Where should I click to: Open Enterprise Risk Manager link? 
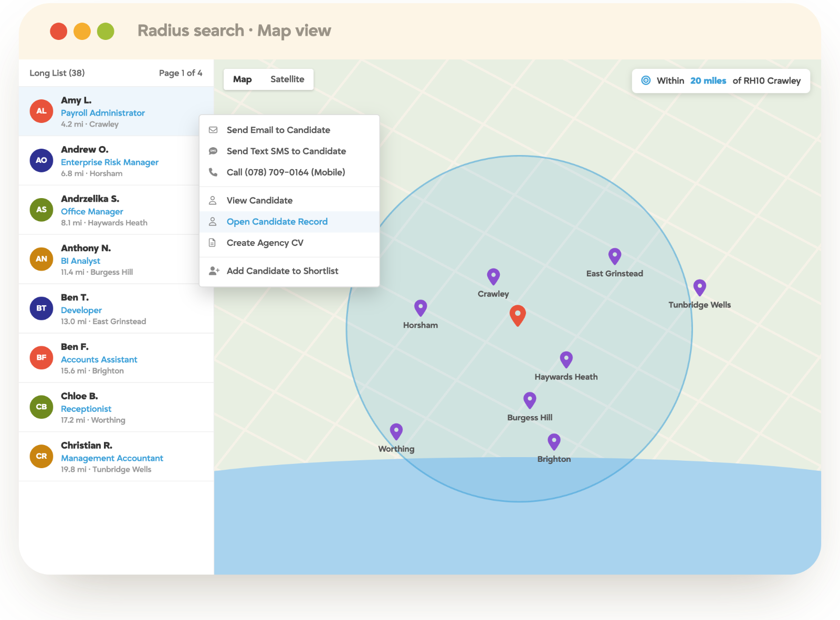click(x=110, y=162)
